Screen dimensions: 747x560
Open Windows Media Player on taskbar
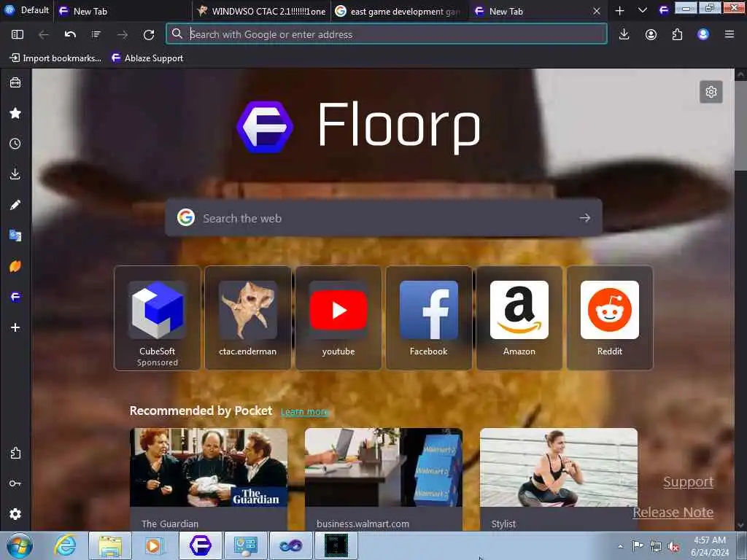pos(155,545)
